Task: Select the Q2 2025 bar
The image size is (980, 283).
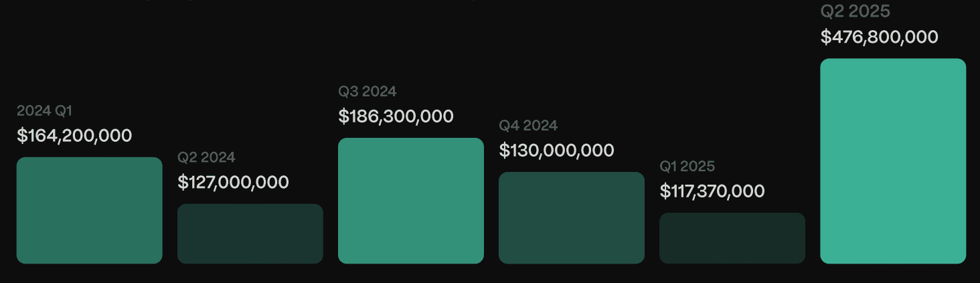Action: tap(892, 161)
